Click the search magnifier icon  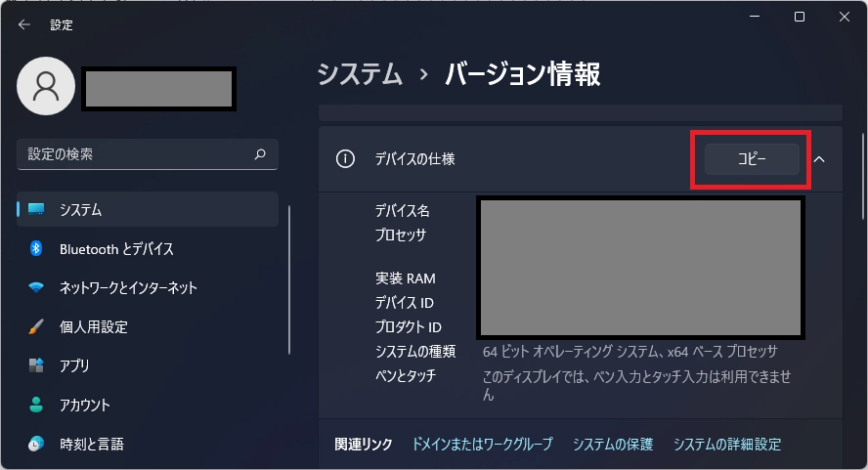click(x=260, y=154)
